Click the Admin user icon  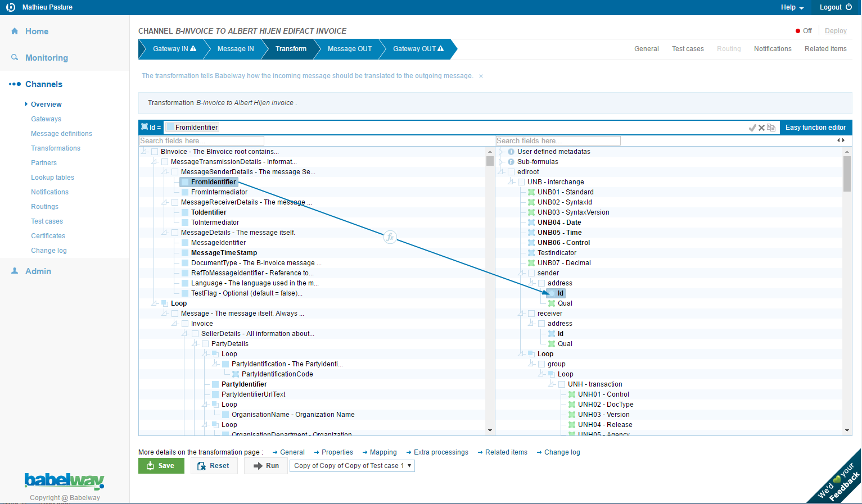(x=15, y=271)
